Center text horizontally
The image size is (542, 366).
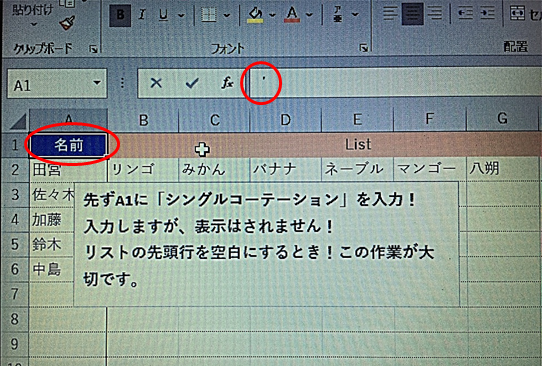(412, 14)
